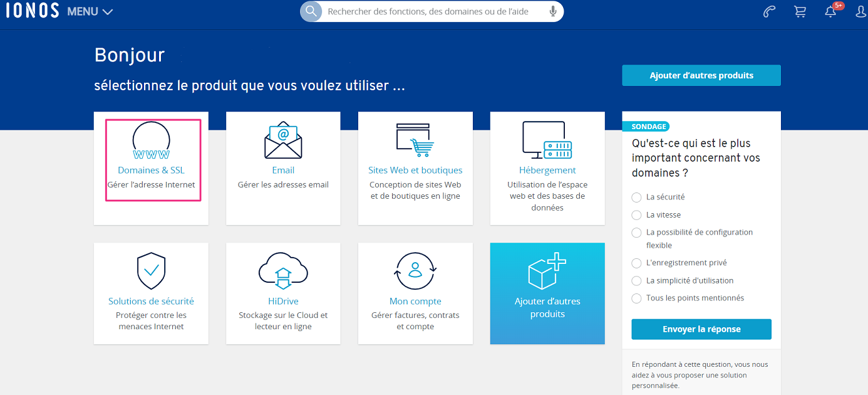
Task: Activate the microphone voice search icon
Action: pyautogui.click(x=552, y=11)
